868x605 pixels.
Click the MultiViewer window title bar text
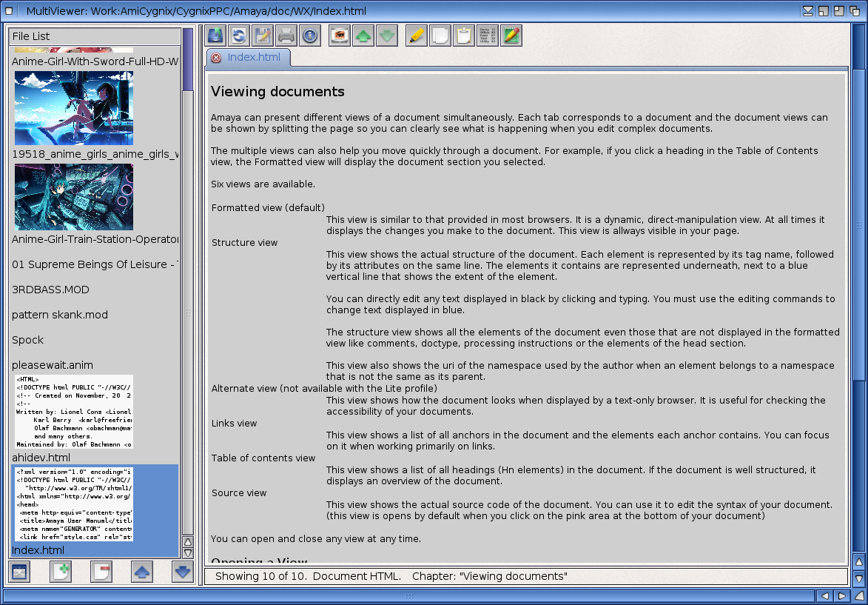[x=197, y=11]
